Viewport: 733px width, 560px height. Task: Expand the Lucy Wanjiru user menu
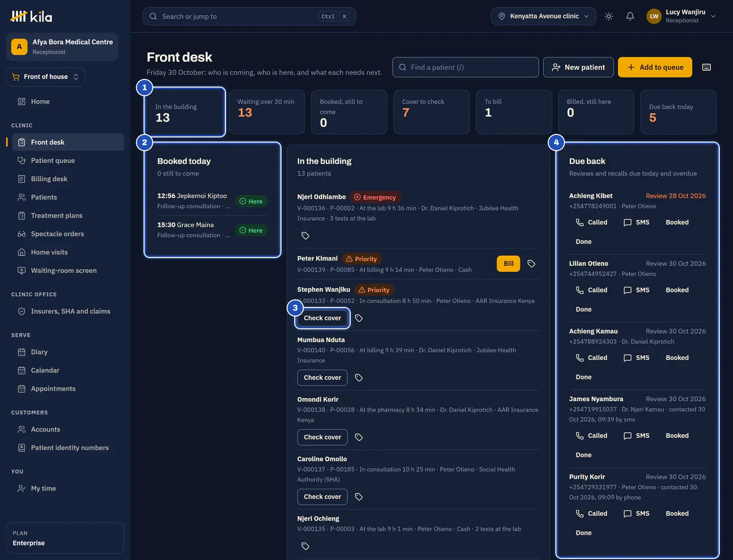pyautogui.click(x=681, y=16)
